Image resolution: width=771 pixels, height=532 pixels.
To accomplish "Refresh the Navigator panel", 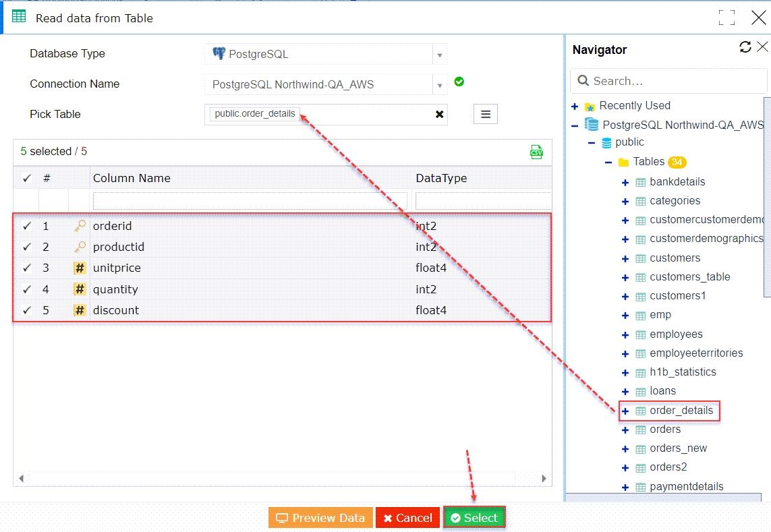I will click(x=745, y=47).
